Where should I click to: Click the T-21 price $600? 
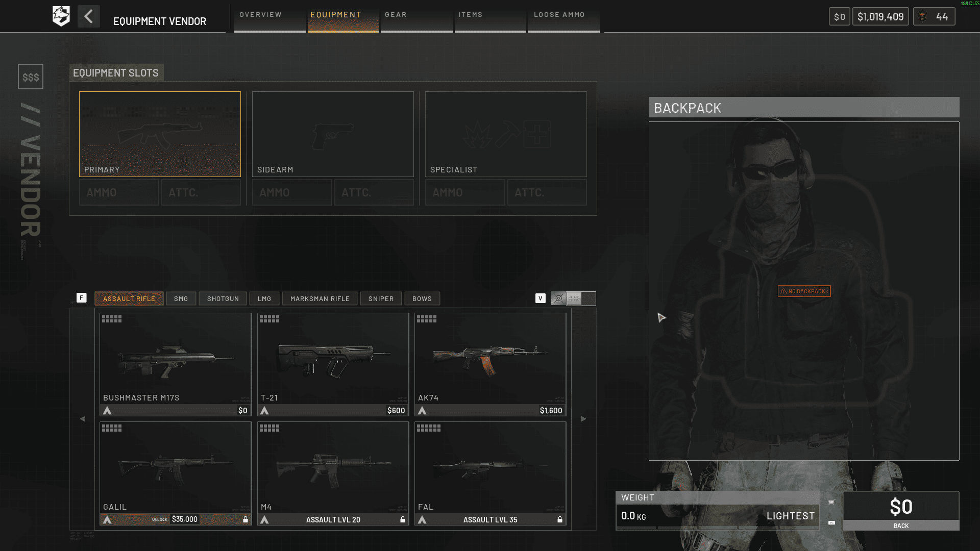click(396, 410)
